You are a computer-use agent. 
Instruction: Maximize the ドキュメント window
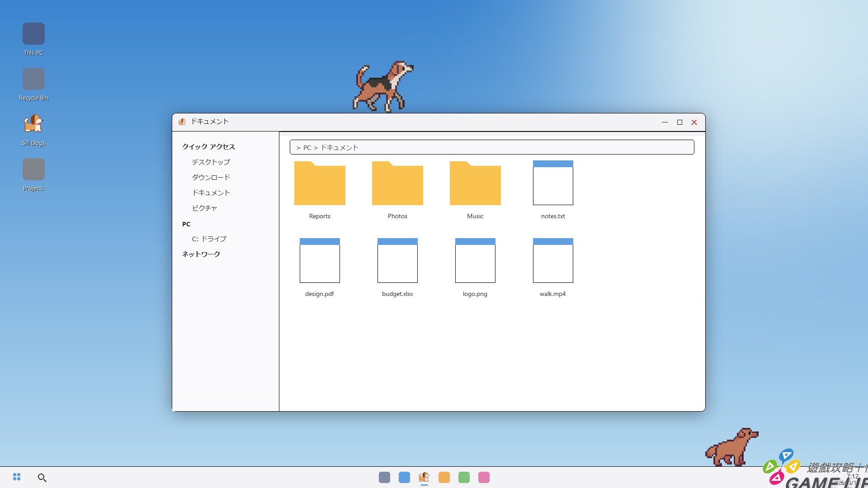pyautogui.click(x=679, y=122)
